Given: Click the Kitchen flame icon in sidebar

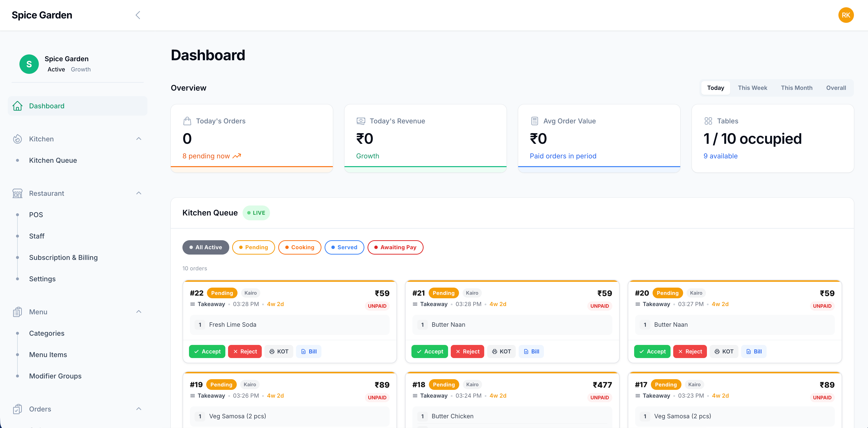Looking at the screenshot, I should point(17,139).
